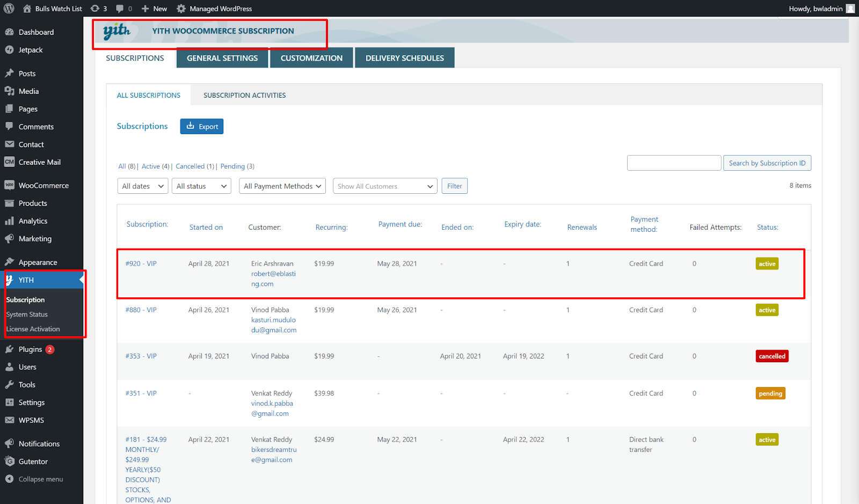Sort by Payment method column header

pyautogui.click(x=644, y=224)
